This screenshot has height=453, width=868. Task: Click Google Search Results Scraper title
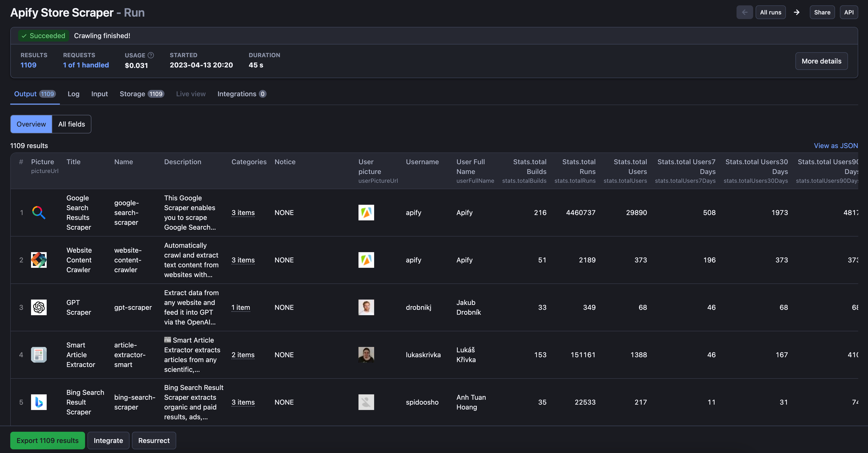78,213
